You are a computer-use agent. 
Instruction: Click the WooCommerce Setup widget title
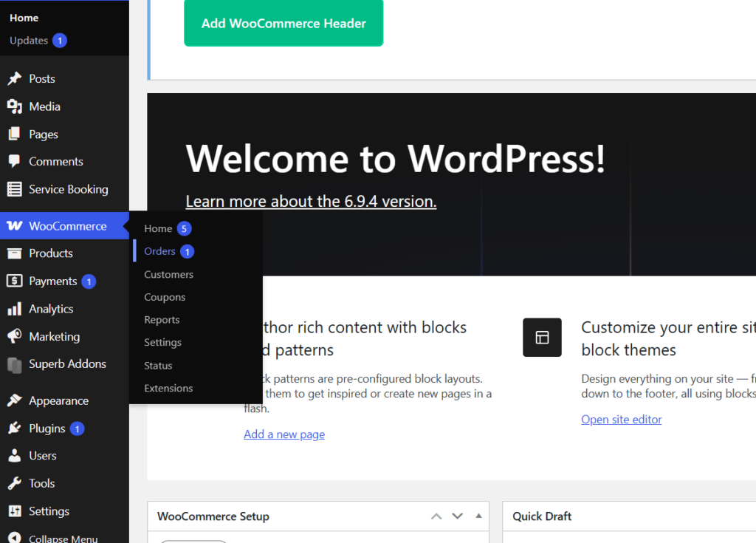(x=213, y=516)
